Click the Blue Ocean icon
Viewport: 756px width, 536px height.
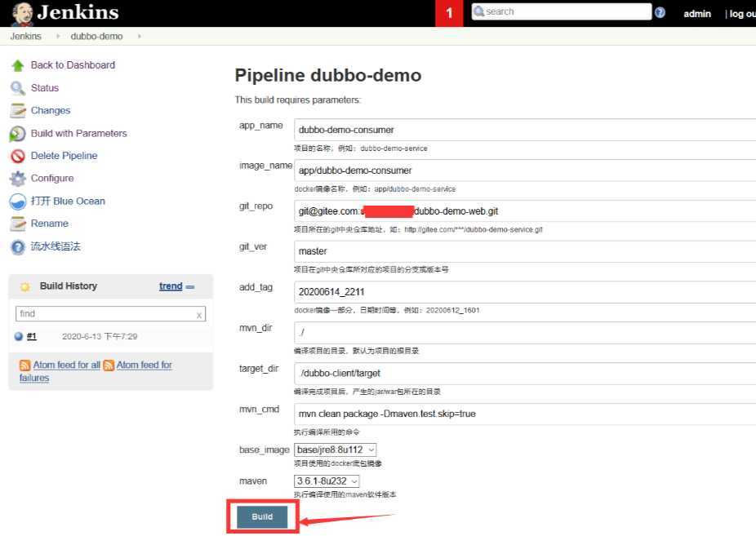(18, 202)
